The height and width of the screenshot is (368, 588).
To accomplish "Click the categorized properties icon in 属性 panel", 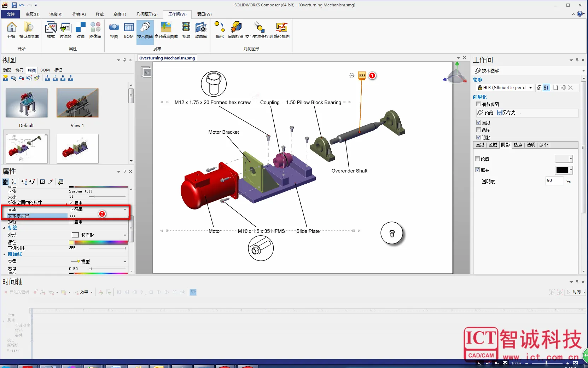I will pyautogui.click(x=5, y=182).
